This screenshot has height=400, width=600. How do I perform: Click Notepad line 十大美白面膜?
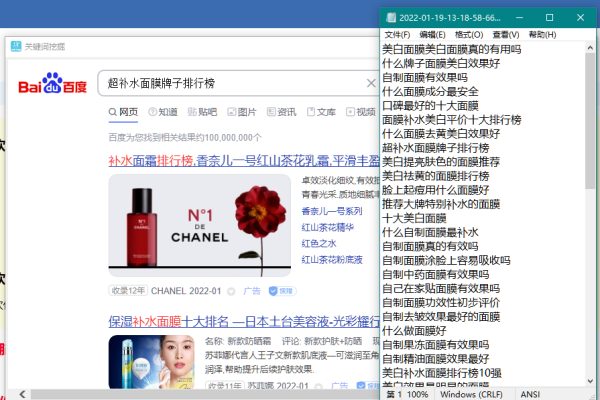click(414, 218)
